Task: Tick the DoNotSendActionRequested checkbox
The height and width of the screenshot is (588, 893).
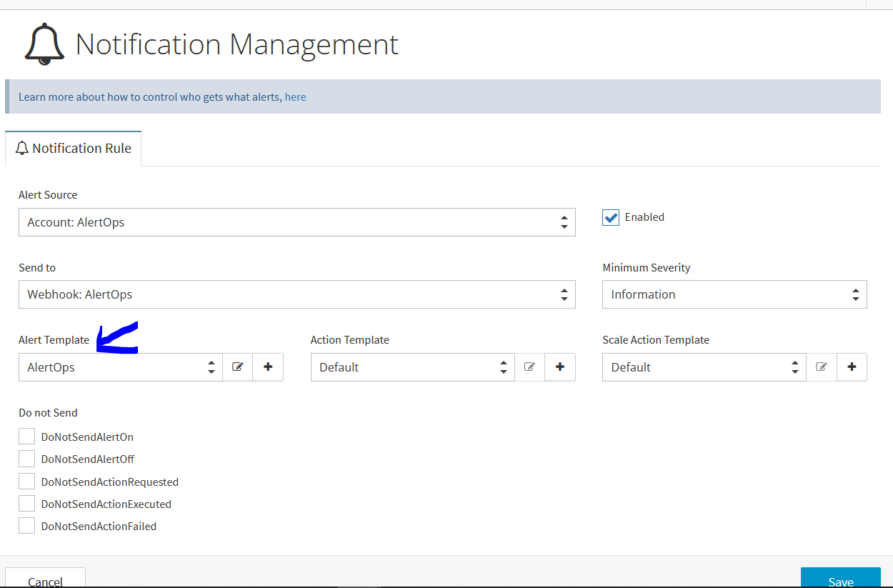Action: click(x=27, y=482)
